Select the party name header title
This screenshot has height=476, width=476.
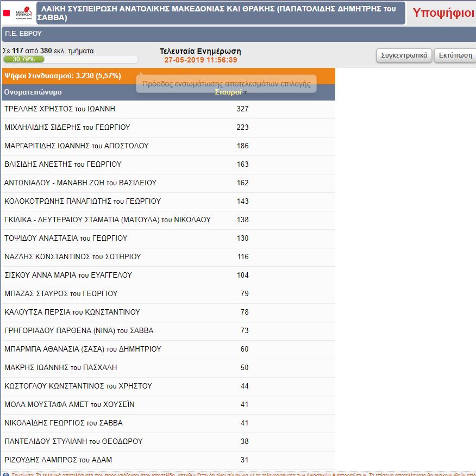point(220,13)
